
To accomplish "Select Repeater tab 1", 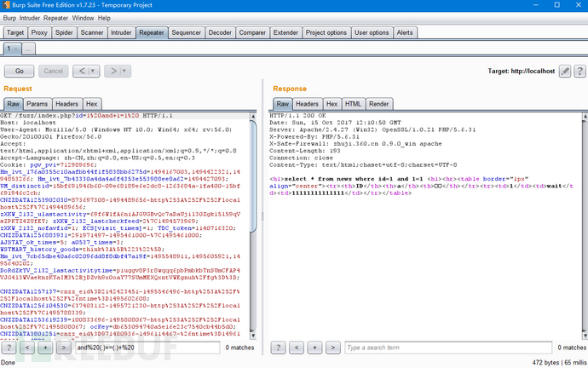I will pyautogui.click(x=9, y=49).
